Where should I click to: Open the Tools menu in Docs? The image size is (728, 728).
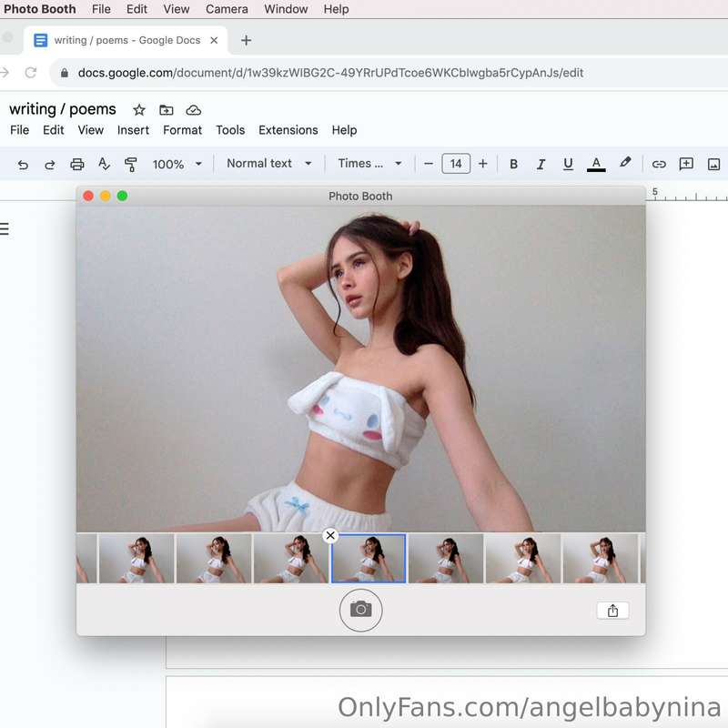[230, 130]
